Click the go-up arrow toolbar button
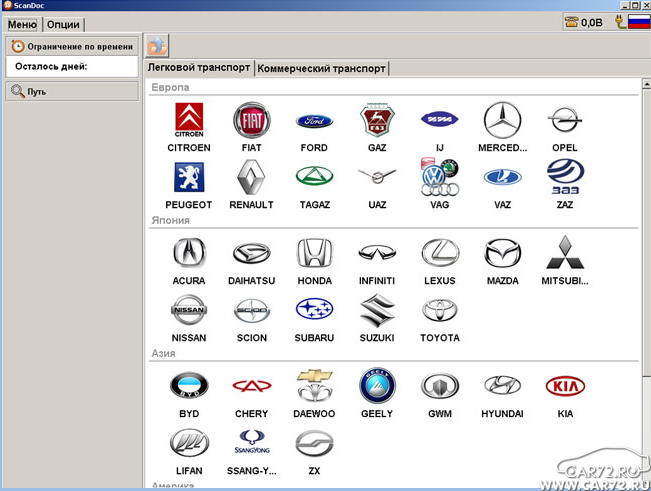The image size is (651, 491). click(157, 46)
